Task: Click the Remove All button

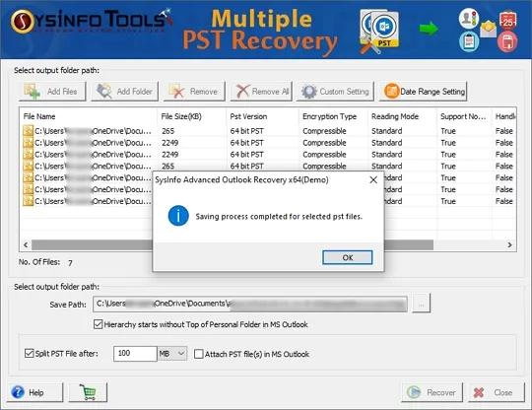Action: point(261,92)
